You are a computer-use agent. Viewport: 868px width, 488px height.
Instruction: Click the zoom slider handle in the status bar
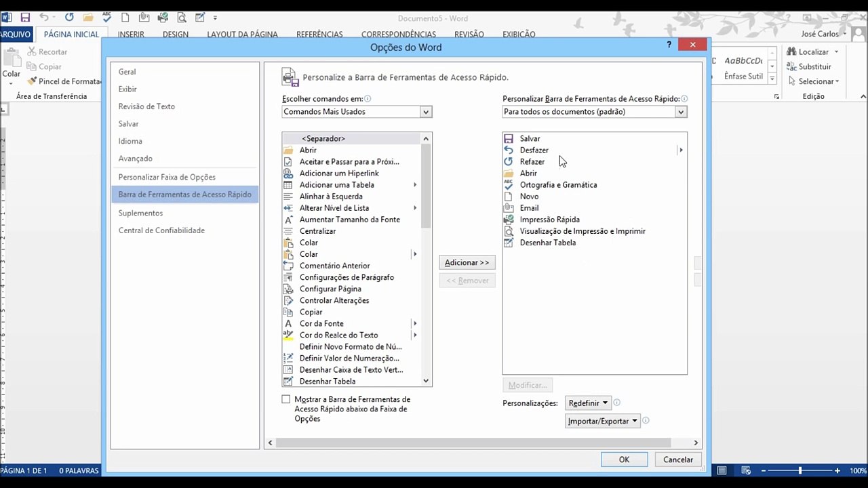(800, 470)
